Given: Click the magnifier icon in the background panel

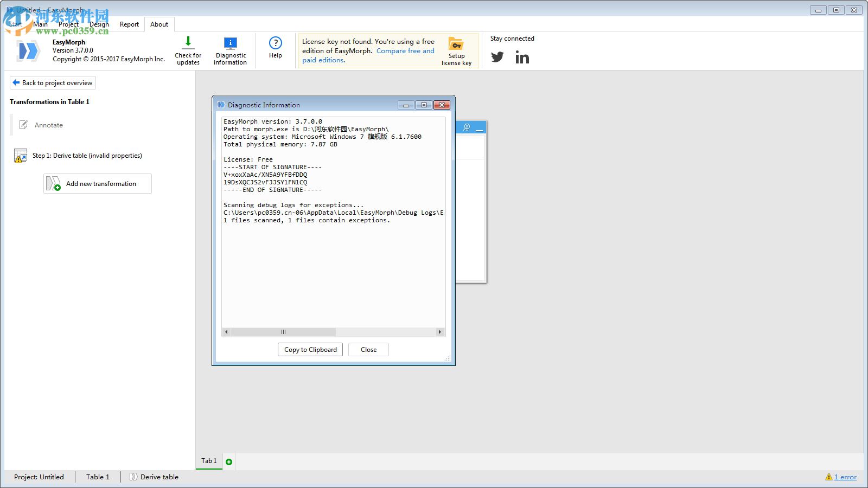Looking at the screenshot, I should pyautogui.click(x=466, y=127).
